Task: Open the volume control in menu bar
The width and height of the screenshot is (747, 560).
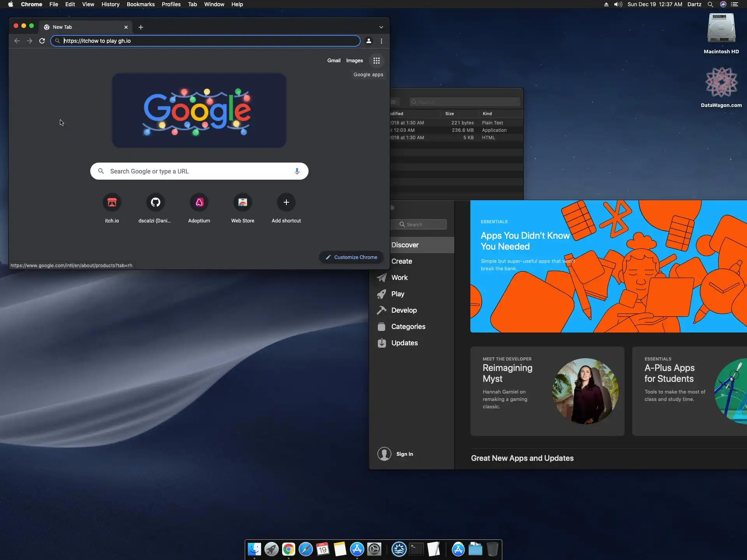Action: 618,4
